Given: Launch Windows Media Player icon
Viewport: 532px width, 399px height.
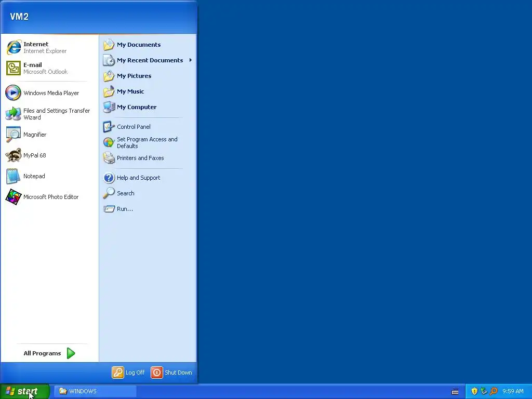Looking at the screenshot, I should tap(14, 93).
